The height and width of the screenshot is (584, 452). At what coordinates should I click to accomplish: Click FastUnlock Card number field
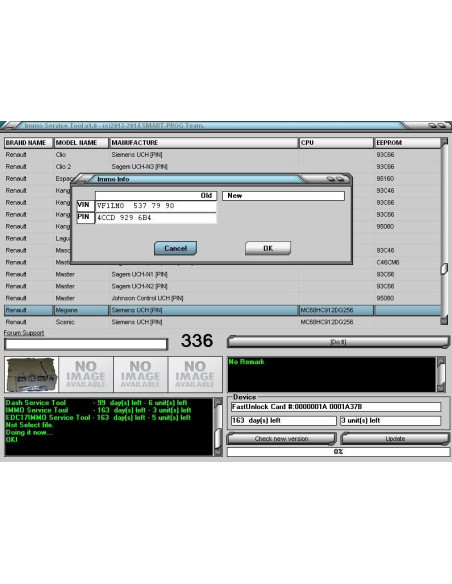coord(336,407)
